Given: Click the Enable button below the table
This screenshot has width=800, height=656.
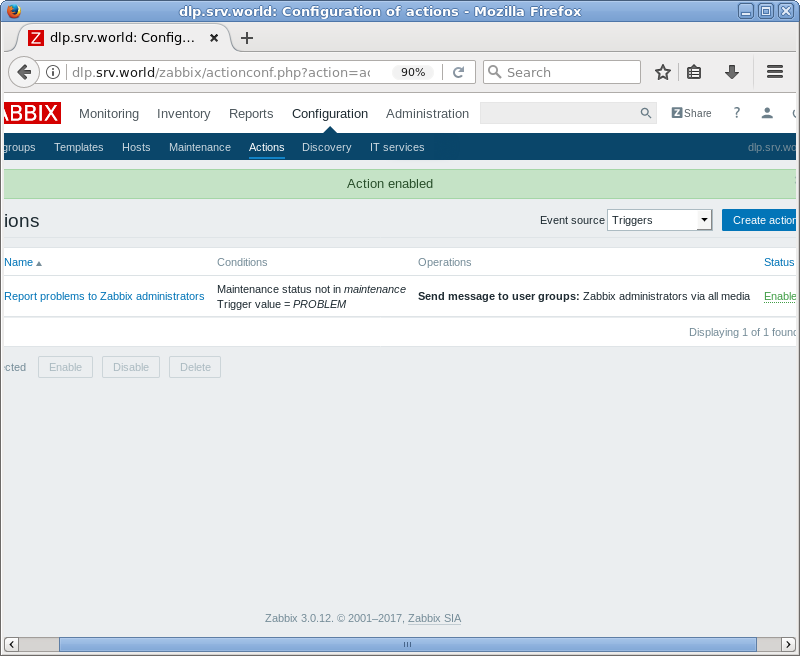Looking at the screenshot, I should coord(65,367).
